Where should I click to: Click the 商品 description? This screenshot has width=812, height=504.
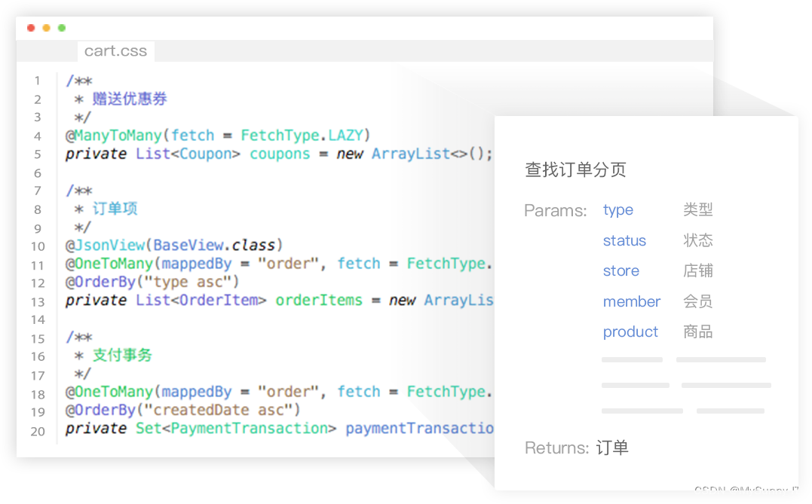point(698,331)
